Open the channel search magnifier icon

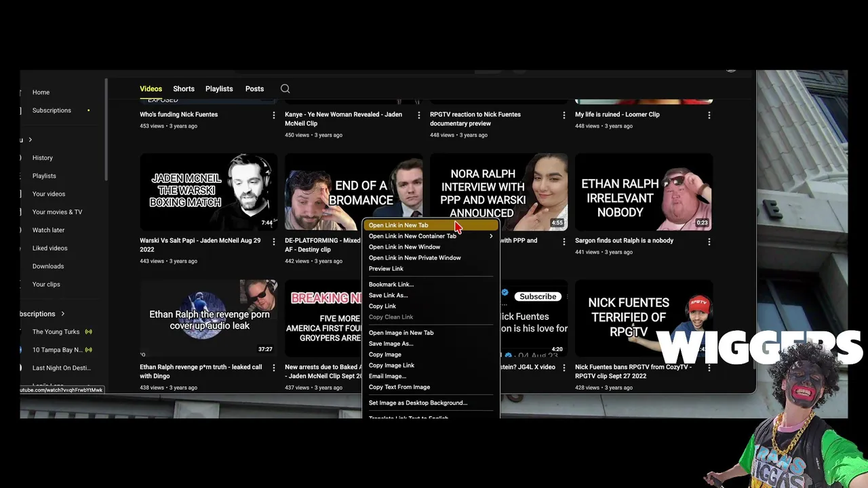[285, 89]
